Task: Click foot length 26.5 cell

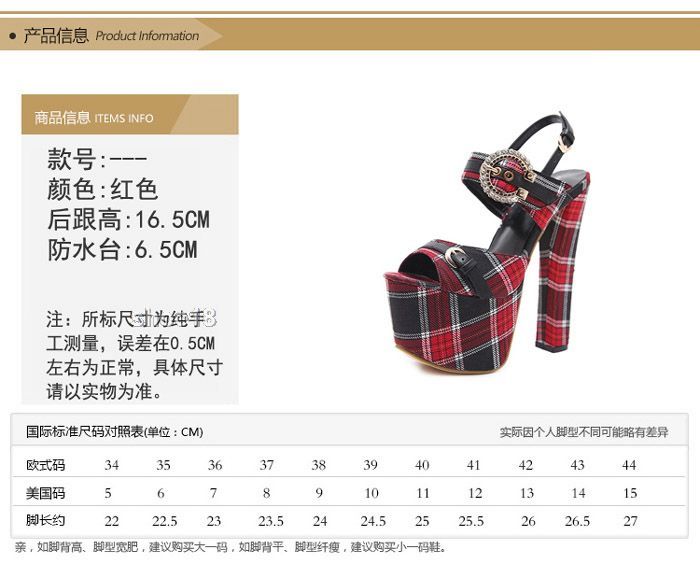Action: tap(577, 521)
